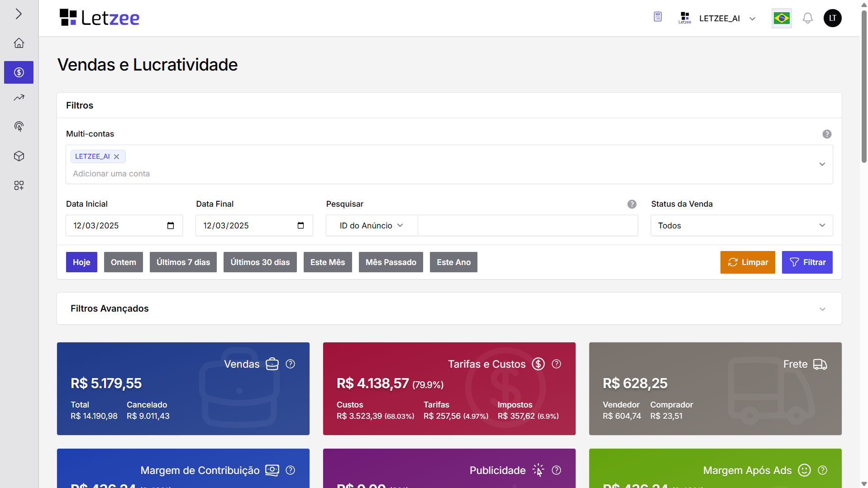Expand the sidebar with the arrow icon
This screenshot has height=488, width=868.
[x=19, y=14]
